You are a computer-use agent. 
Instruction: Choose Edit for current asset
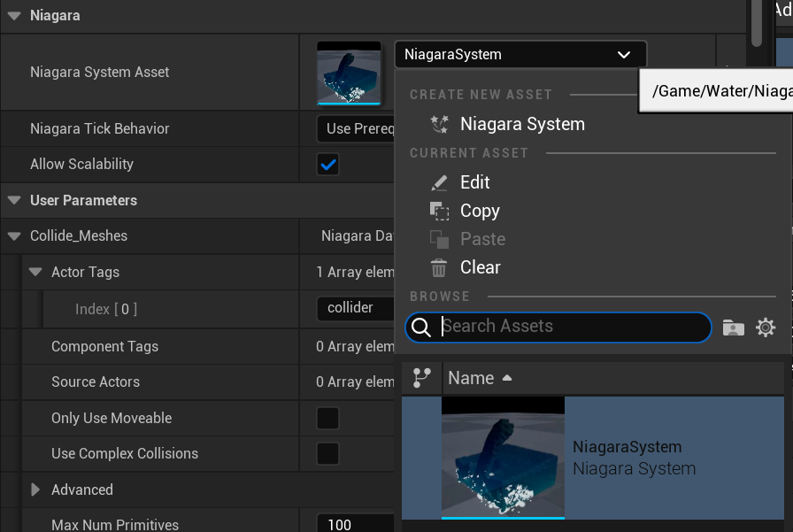pos(474,182)
